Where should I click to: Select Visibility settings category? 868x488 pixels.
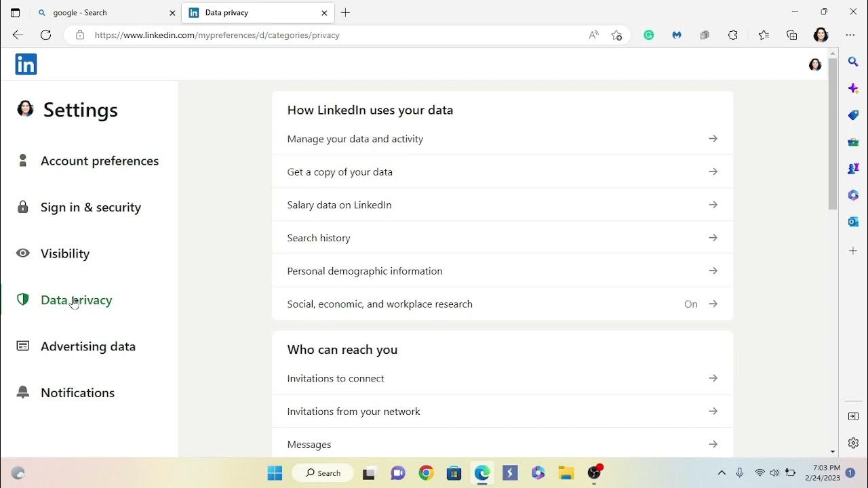[x=65, y=253]
